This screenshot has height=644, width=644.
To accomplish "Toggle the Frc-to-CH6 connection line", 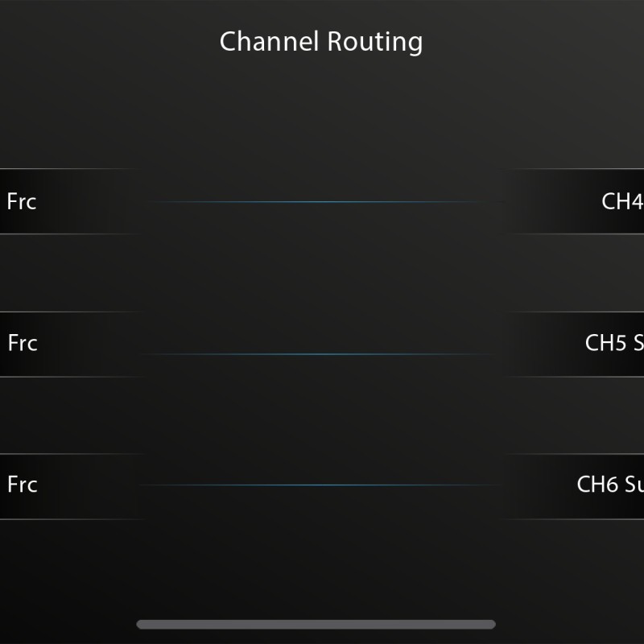I will tap(322, 485).
